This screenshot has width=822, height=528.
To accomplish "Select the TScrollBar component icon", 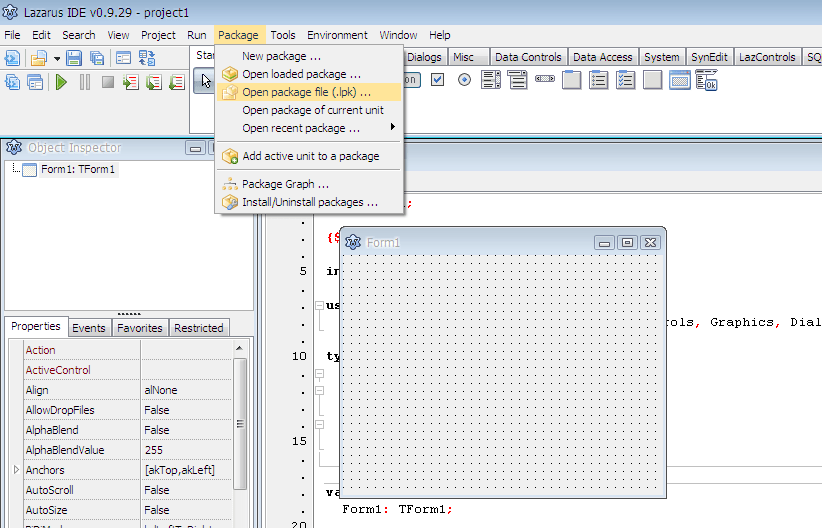I will click(545, 79).
